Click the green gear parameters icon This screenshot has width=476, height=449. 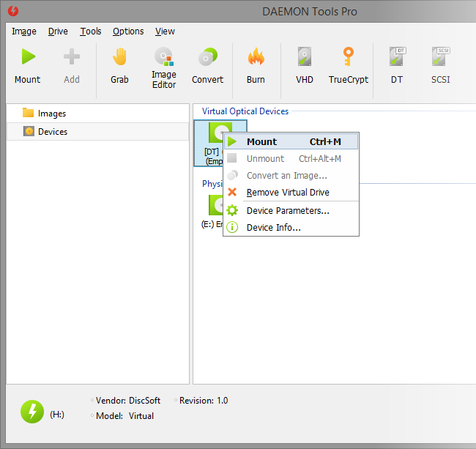click(x=232, y=210)
